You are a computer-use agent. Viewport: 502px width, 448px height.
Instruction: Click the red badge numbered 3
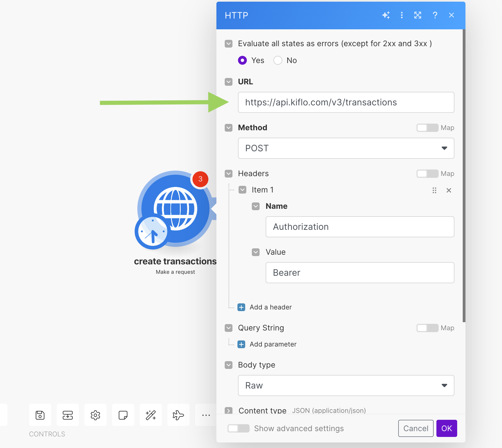(200, 179)
